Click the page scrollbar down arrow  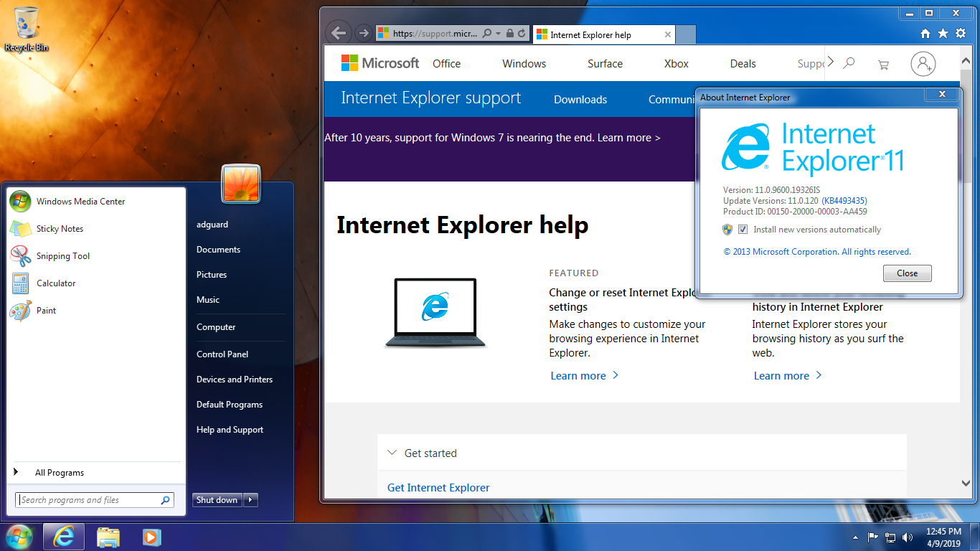pyautogui.click(x=965, y=484)
